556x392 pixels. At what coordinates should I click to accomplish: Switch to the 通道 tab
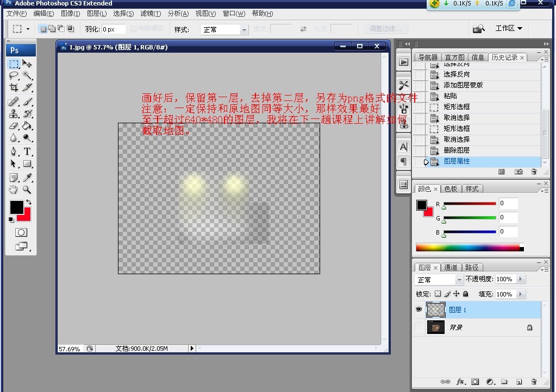point(451,267)
